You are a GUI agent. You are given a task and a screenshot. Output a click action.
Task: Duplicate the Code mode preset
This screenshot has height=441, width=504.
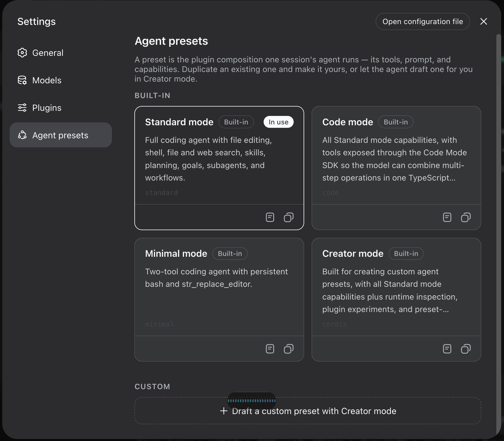pos(466,217)
